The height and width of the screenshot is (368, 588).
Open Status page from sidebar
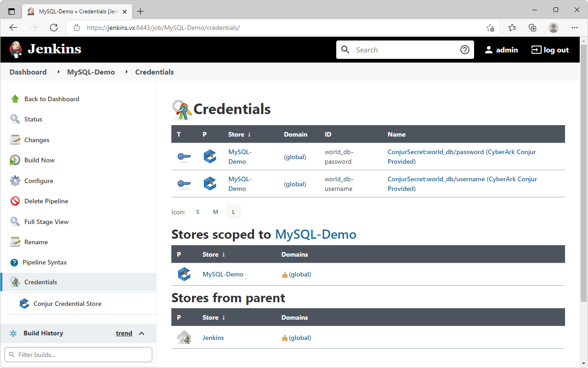coord(33,119)
